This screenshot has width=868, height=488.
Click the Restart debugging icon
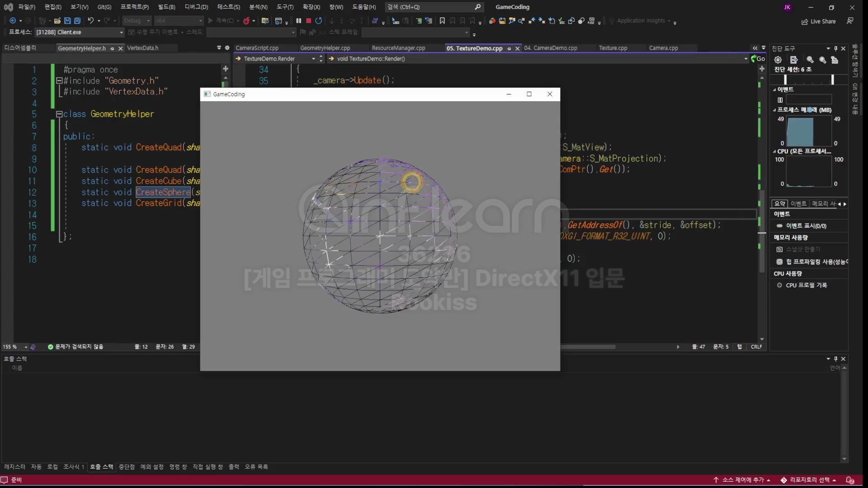[319, 21]
